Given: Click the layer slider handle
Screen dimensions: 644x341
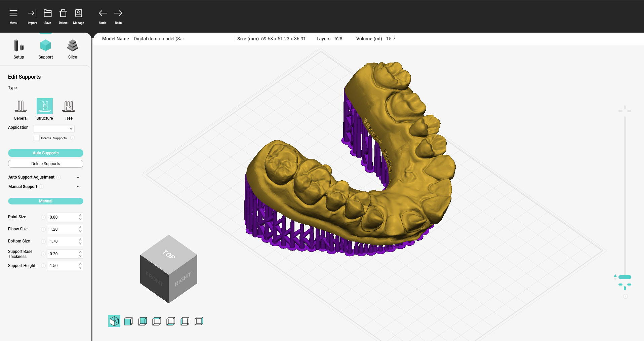Looking at the screenshot, I should [625, 277].
